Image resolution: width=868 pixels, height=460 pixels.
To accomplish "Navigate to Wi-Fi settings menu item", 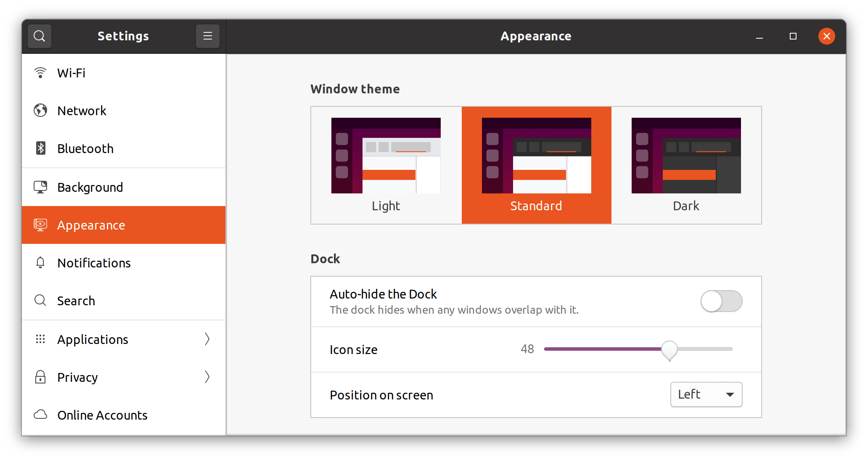I will (122, 72).
